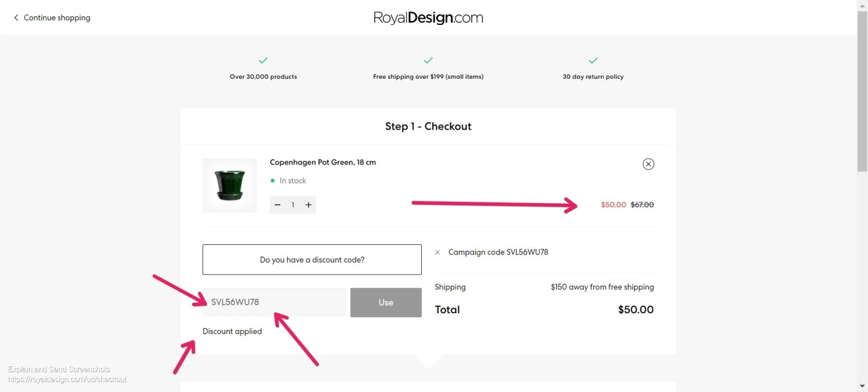Click the Copenhagen Pot product thumbnail
The width and height of the screenshot is (868, 392).
click(x=230, y=185)
